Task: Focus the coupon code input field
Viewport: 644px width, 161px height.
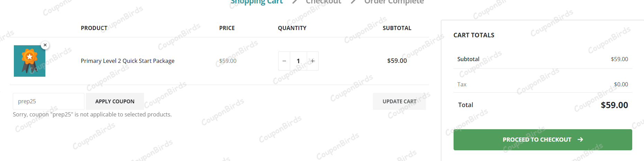Action: [48, 101]
